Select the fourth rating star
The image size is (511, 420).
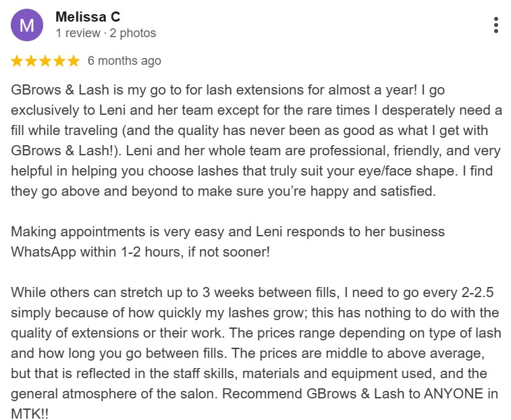coord(59,61)
